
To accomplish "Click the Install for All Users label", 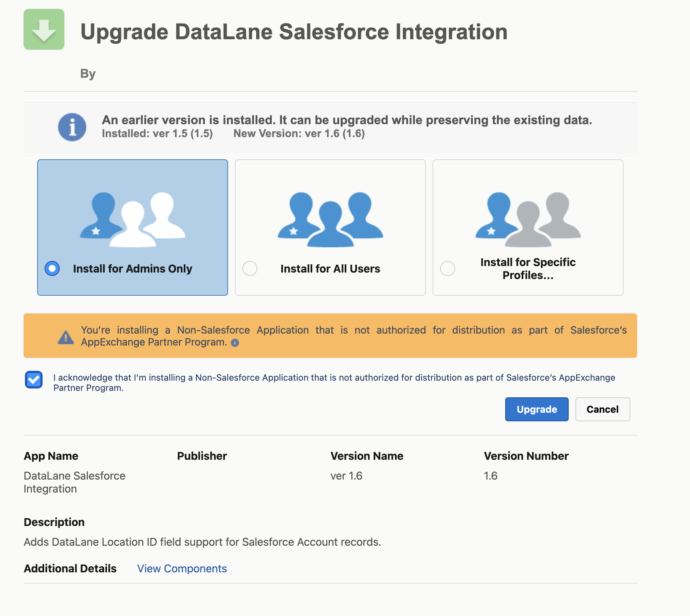I will (330, 269).
